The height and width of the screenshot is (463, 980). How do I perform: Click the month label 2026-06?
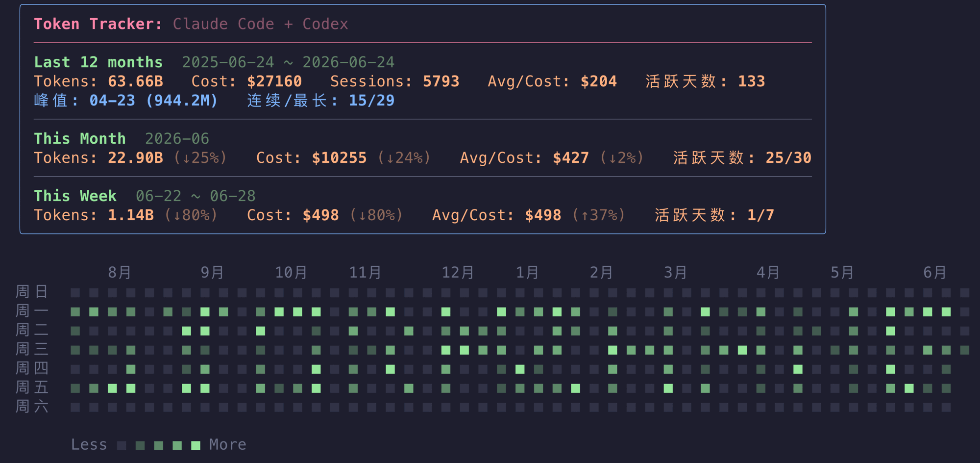point(177,139)
